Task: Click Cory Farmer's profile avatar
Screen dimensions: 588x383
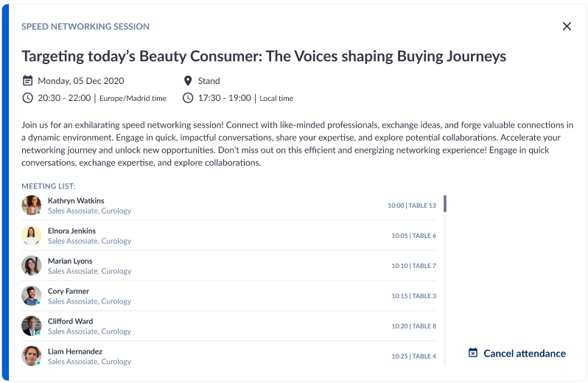Action: coord(32,296)
